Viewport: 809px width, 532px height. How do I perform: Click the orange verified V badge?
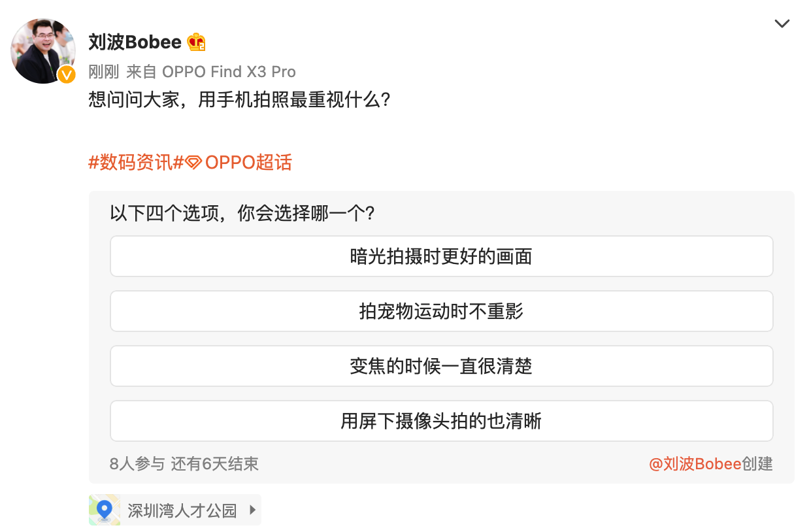(x=67, y=75)
